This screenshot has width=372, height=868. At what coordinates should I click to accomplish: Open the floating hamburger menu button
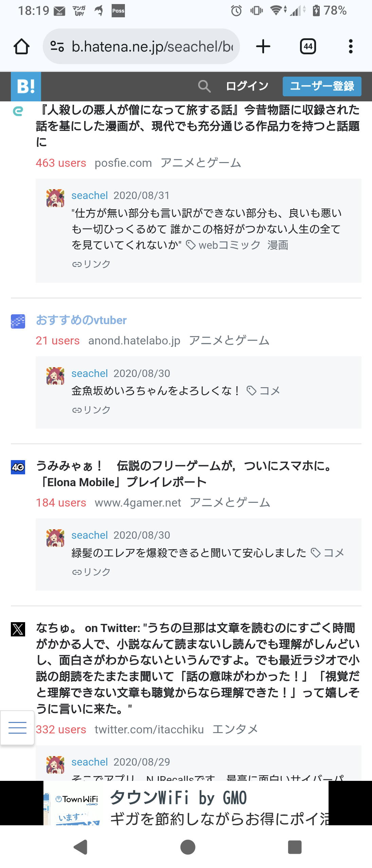pyautogui.click(x=17, y=728)
